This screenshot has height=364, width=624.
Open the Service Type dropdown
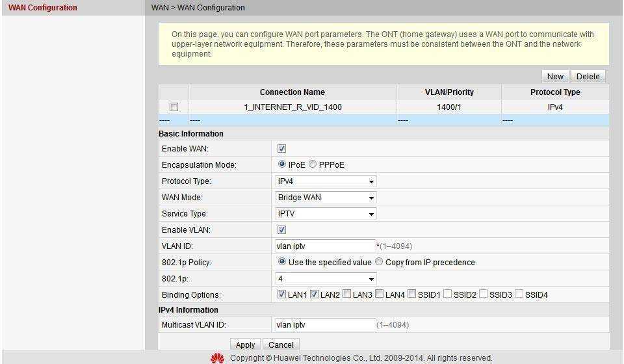coord(326,214)
